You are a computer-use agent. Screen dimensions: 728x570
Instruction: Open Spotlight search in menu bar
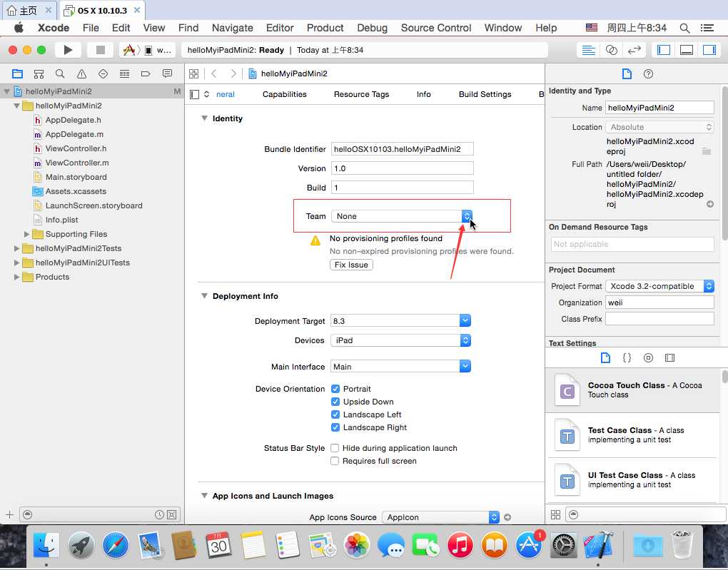(684, 28)
